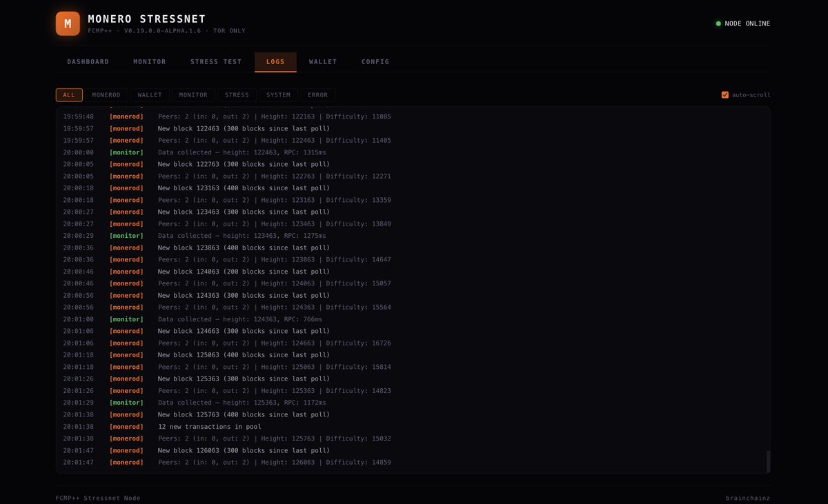Click log entry with Difficulty: 11405

coord(275,141)
